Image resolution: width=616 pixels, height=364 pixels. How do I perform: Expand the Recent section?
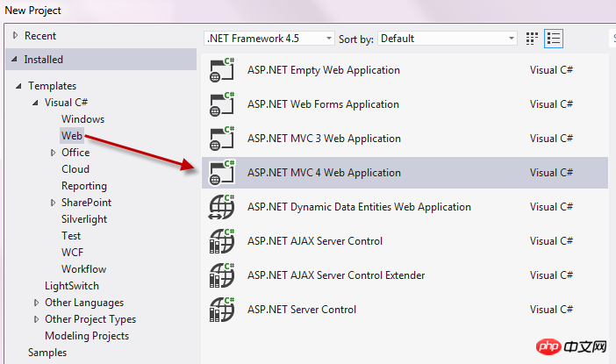pos(15,35)
